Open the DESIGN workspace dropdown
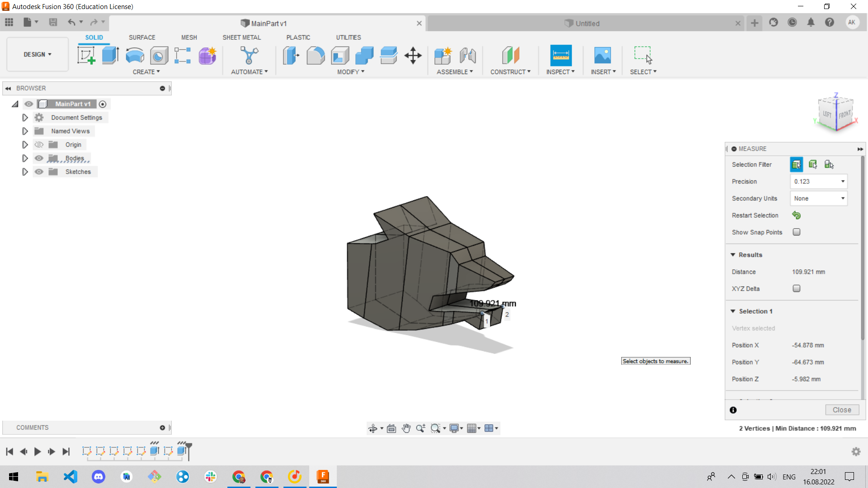This screenshot has height=488, width=868. coord(38,54)
